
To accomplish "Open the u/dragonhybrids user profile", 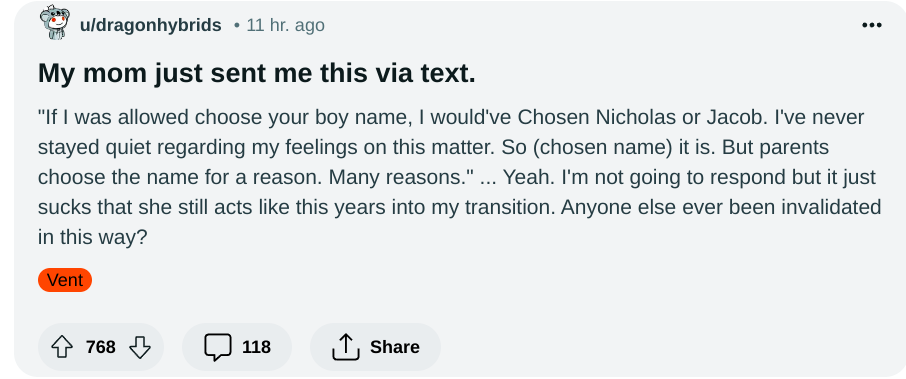I will (x=150, y=25).
